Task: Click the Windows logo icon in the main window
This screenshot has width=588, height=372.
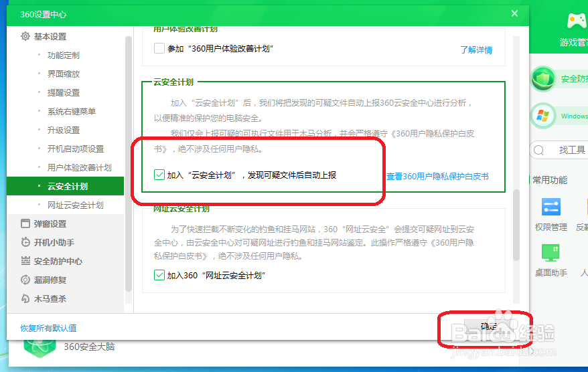Action: tap(542, 116)
